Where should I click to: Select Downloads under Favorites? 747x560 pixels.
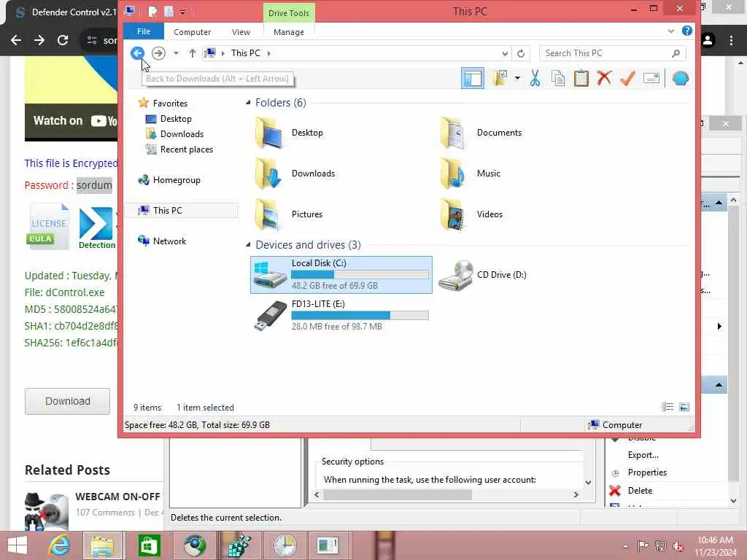(x=182, y=134)
